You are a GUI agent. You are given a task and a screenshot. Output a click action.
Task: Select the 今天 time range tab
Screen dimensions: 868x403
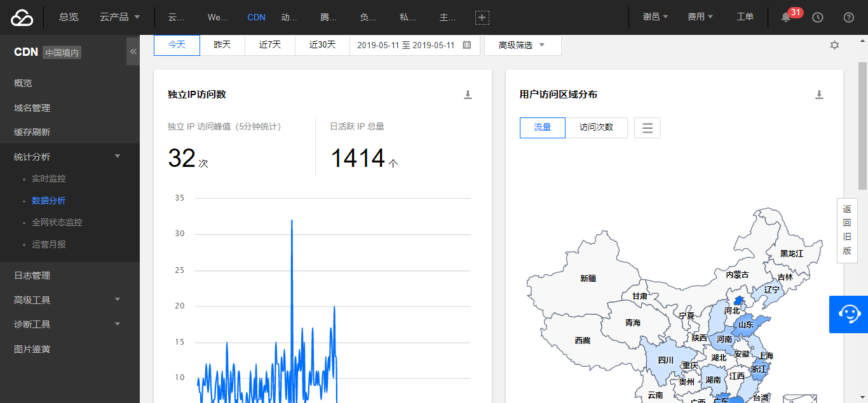[x=177, y=45]
